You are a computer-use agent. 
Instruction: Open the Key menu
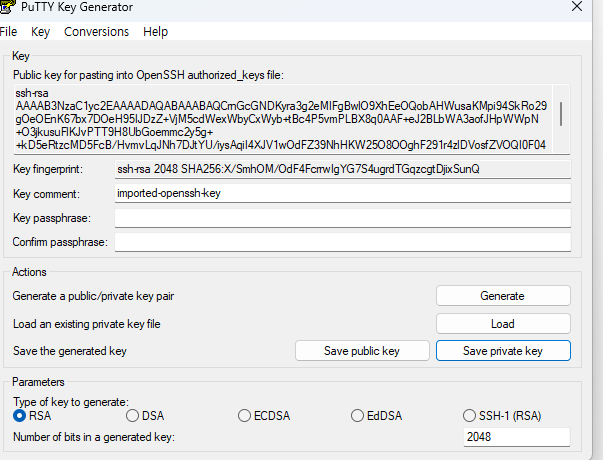[x=40, y=32]
